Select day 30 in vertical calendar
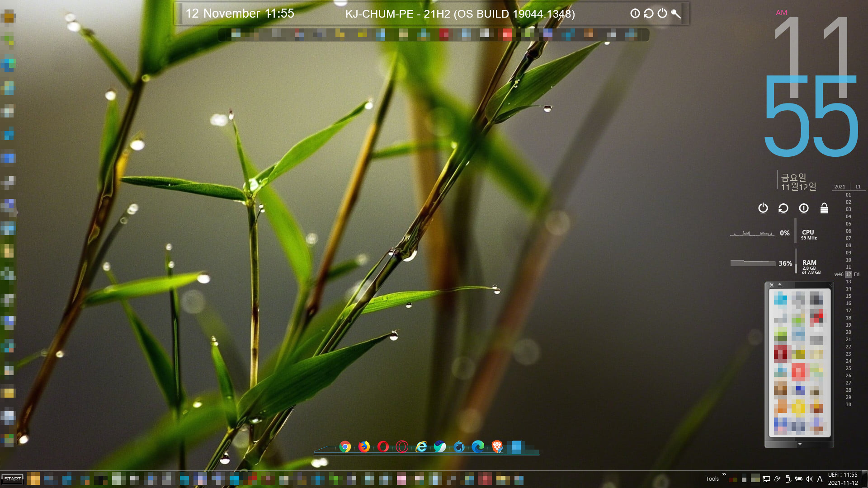 (x=849, y=404)
